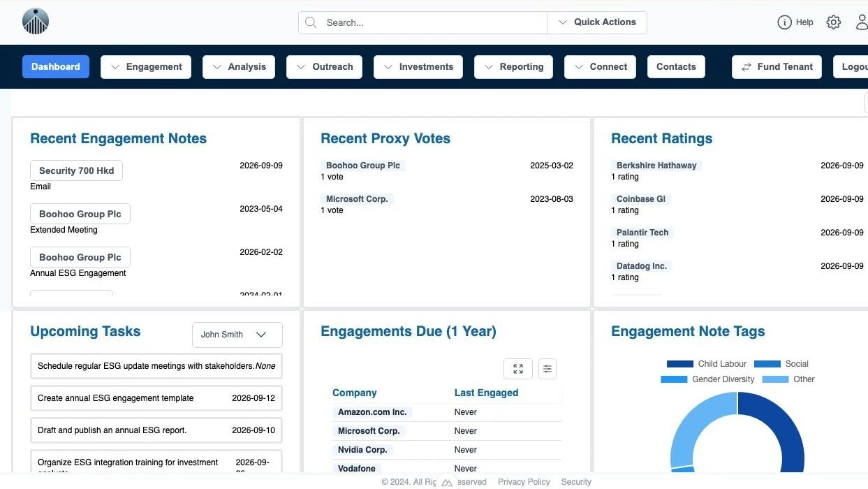
Task: Expand the Reporting menu
Action: point(514,67)
